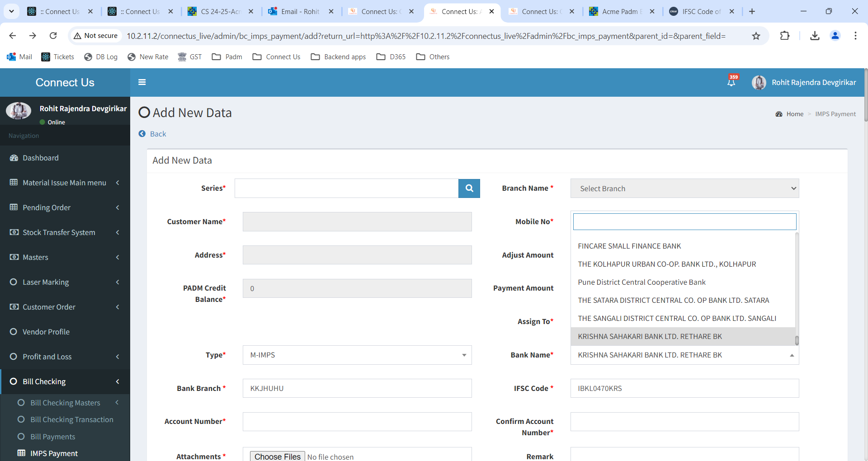This screenshot has height=461, width=868.
Task: Click the Series search magnifier button
Action: [469, 188]
